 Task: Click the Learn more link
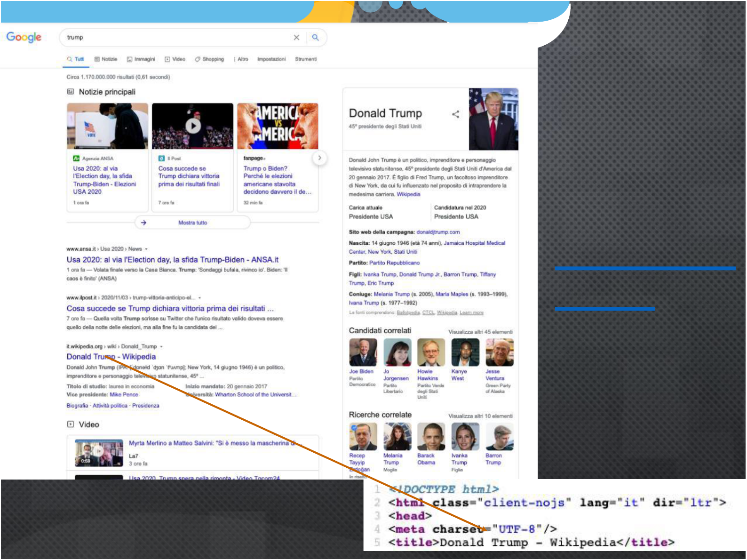click(x=471, y=313)
